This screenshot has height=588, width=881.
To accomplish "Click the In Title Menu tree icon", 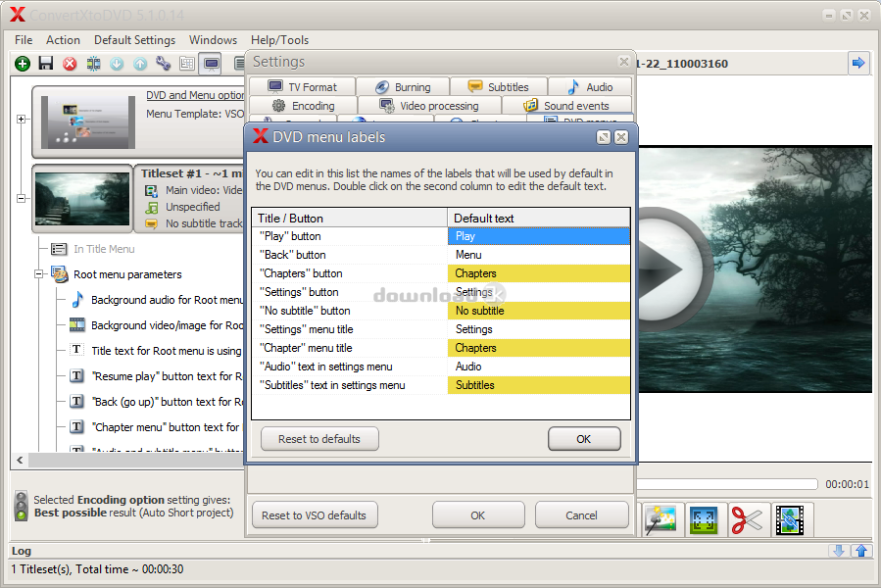I will click(x=59, y=249).
